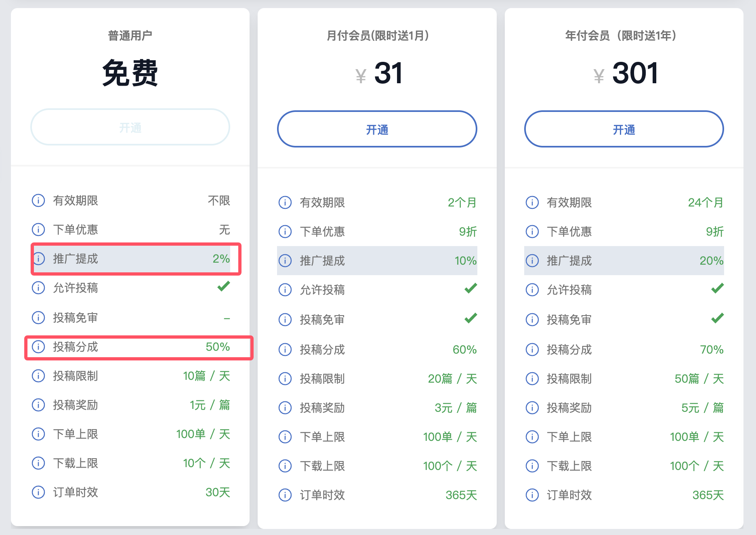Viewport: 756px width, 535px height.
Task: Click info icon beside 订单时效 in monthly plan
Action: click(285, 495)
